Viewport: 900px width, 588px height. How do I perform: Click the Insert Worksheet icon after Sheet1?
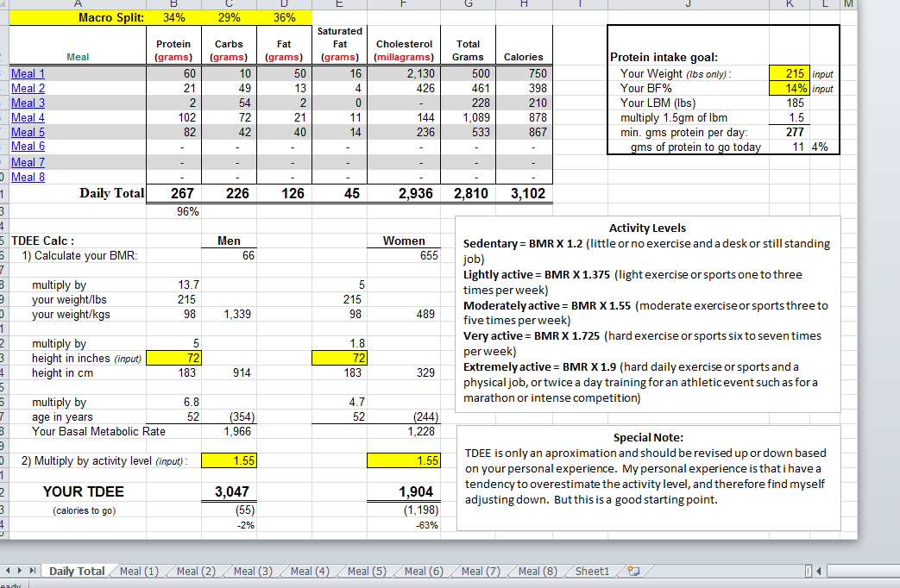pos(636,571)
